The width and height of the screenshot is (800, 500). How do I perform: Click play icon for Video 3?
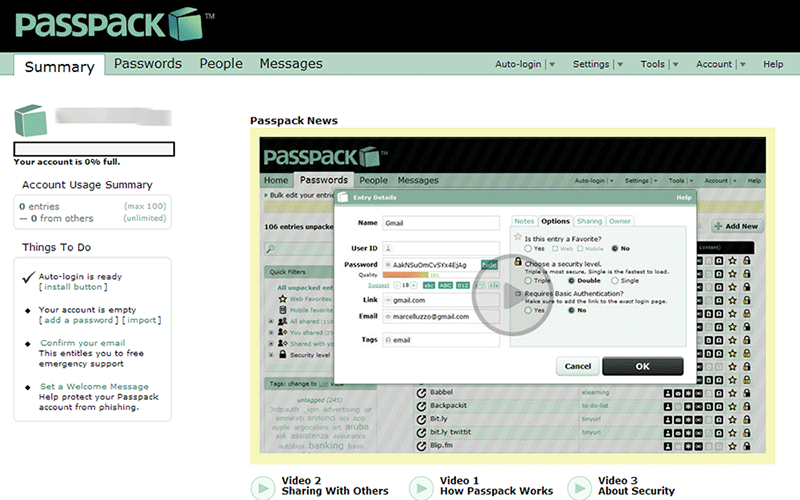tap(580, 488)
